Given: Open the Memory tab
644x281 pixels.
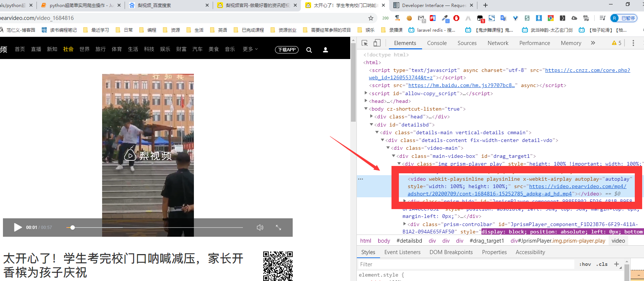Looking at the screenshot, I should 571,43.
